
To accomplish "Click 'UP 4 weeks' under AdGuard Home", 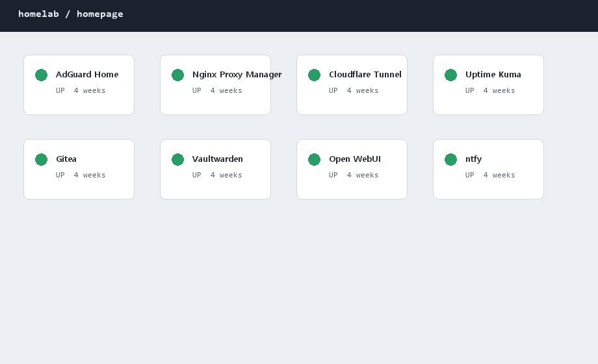I will (81, 90).
